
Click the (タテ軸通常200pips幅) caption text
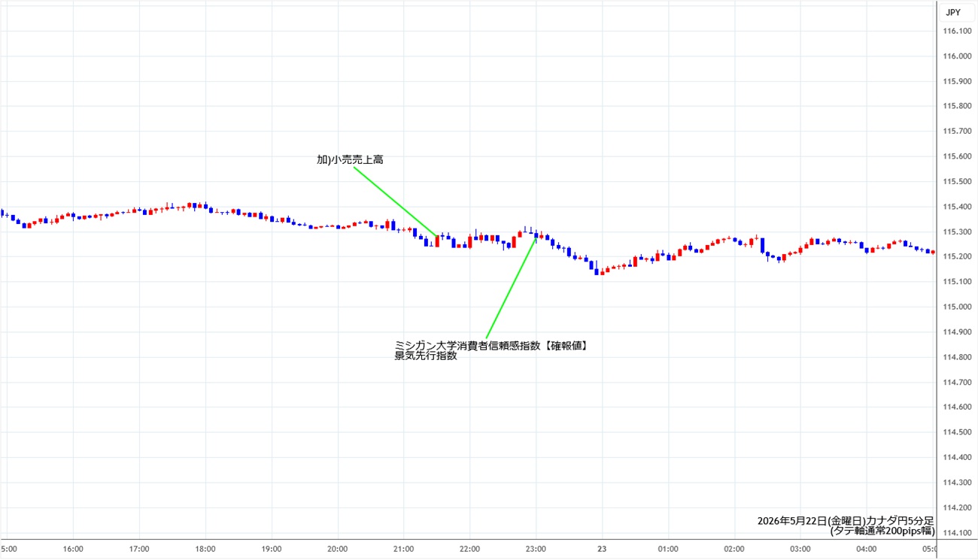(882, 531)
